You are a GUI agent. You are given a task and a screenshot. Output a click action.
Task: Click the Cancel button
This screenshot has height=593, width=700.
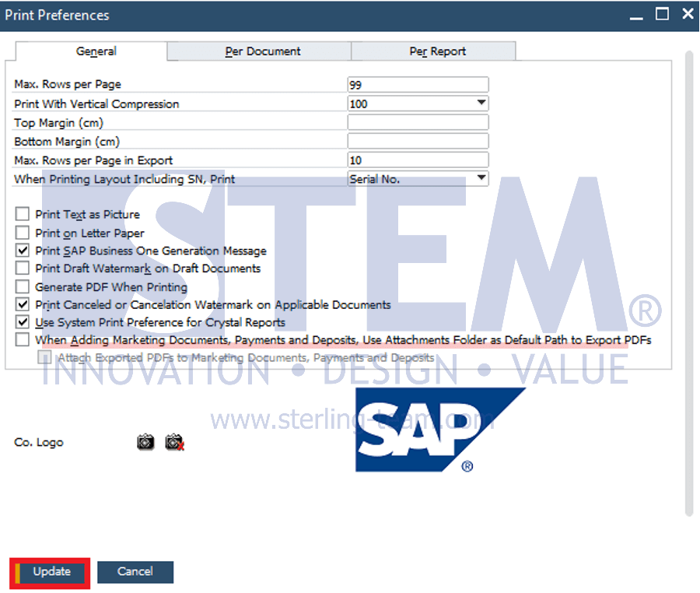(135, 572)
